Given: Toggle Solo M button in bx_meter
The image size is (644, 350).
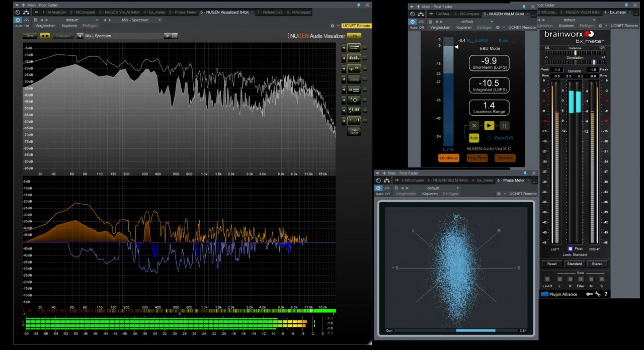Looking at the screenshot, I should 591,279.
